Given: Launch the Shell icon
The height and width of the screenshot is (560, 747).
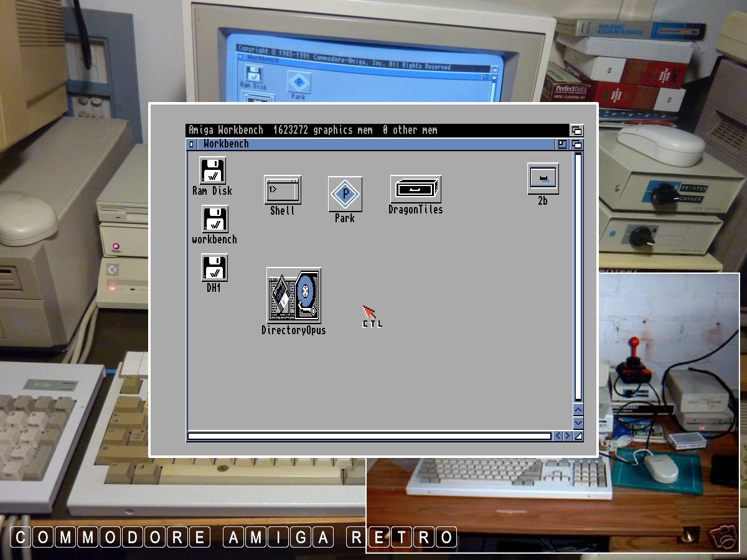Looking at the screenshot, I should tap(283, 190).
